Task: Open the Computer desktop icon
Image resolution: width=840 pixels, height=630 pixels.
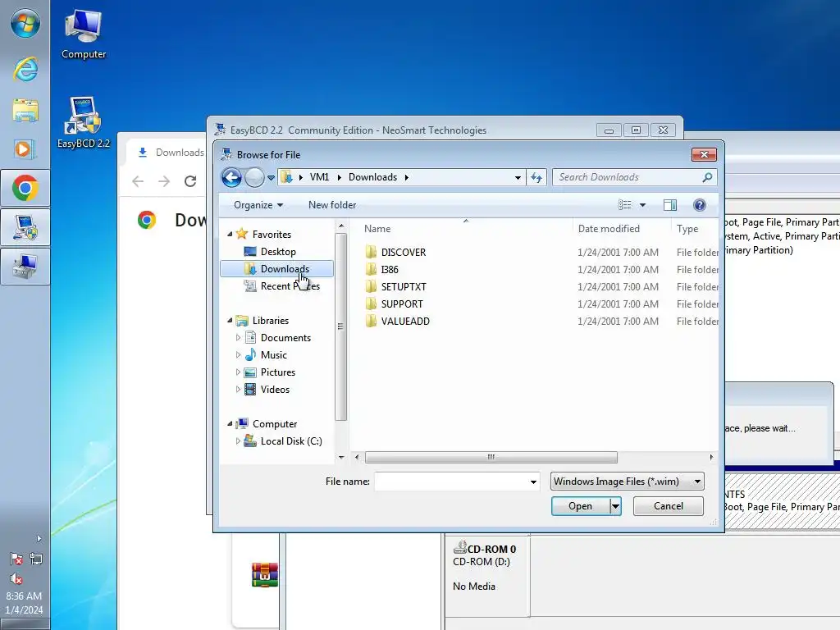Action: click(x=84, y=33)
